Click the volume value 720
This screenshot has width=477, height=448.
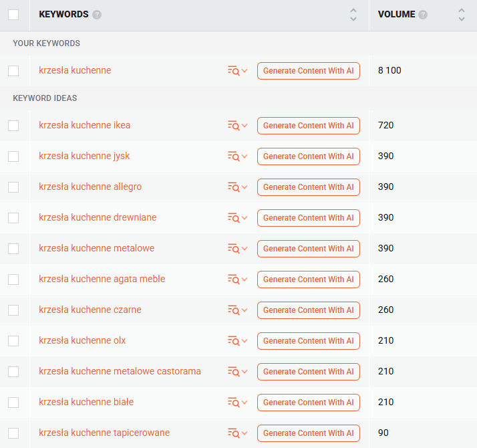(385, 126)
